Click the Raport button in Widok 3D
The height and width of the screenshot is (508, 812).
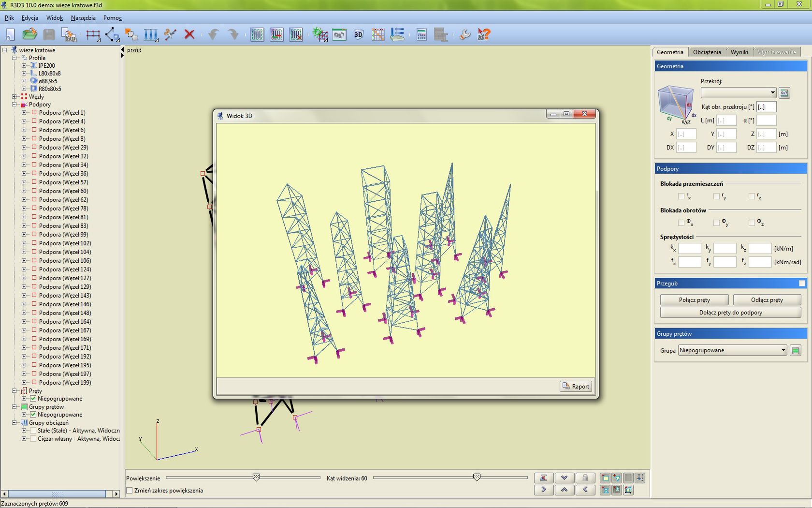pos(576,386)
